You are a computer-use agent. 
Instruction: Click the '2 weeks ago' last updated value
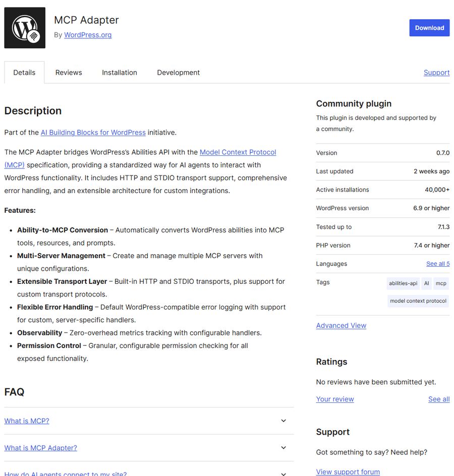click(x=431, y=171)
